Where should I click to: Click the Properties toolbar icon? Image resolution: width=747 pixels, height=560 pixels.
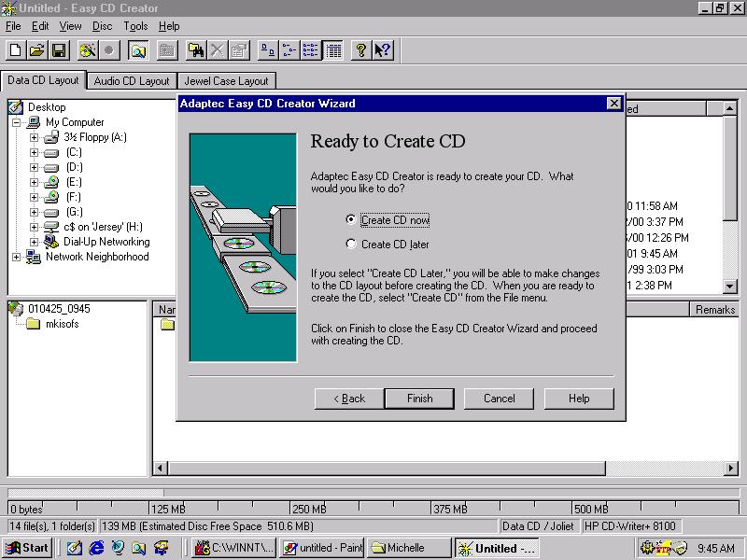pyautogui.click(x=239, y=50)
